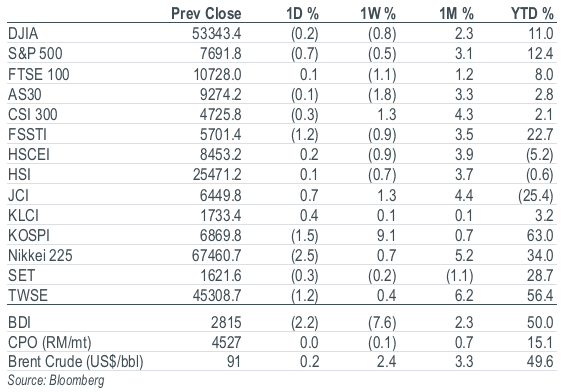The image size is (563, 392).
Task: Select JCI YTD value (25.4)
Action: point(535,196)
